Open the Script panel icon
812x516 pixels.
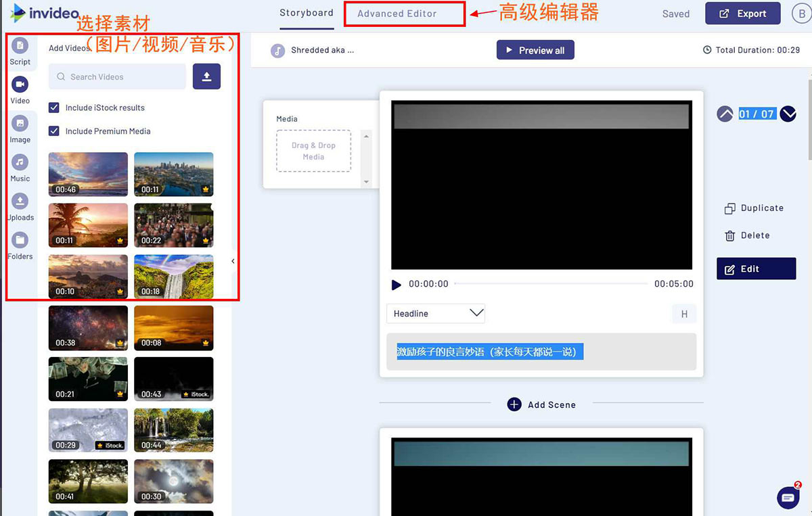click(x=20, y=46)
